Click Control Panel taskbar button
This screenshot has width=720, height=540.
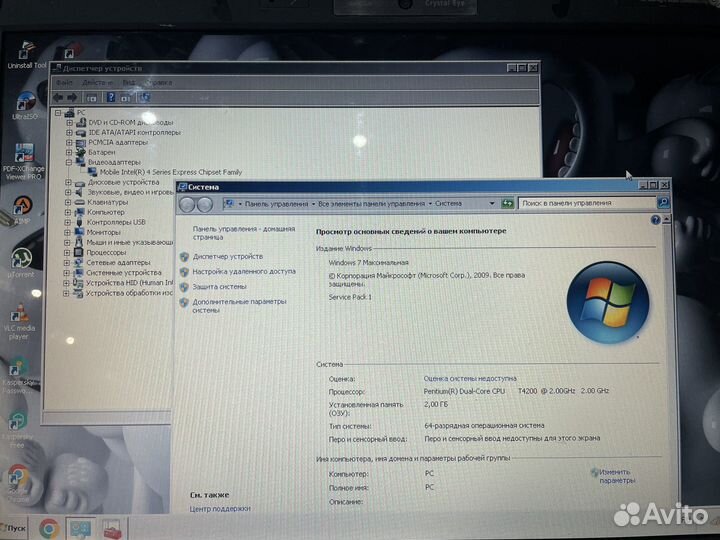(80, 529)
